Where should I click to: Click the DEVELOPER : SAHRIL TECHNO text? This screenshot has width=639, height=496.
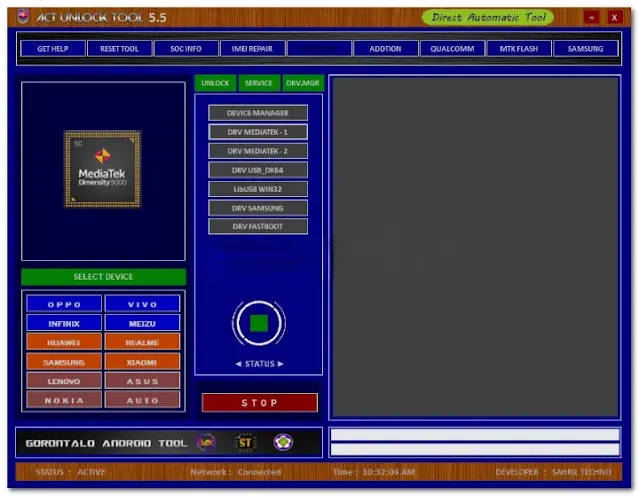[x=553, y=472]
